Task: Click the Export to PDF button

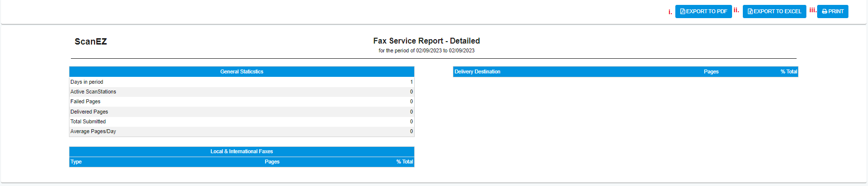Action: pyautogui.click(x=703, y=11)
